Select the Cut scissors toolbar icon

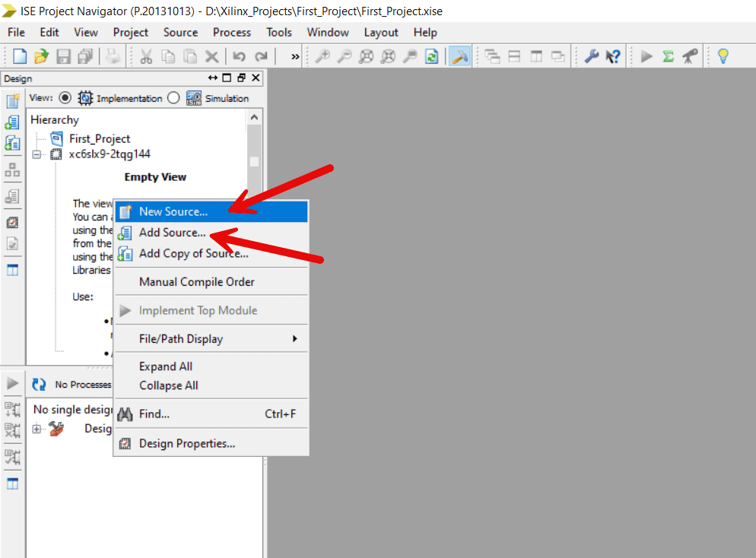[x=146, y=55]
